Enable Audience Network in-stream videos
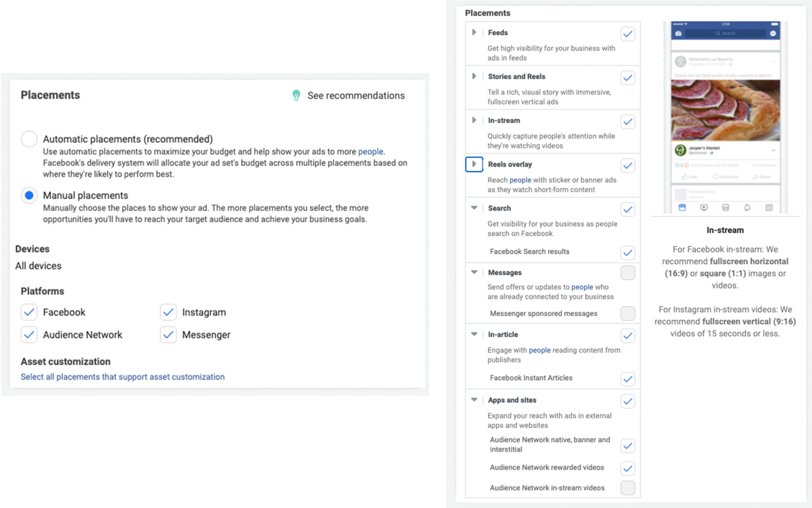This screenshot has height=508, width=812. pos(627,488)
